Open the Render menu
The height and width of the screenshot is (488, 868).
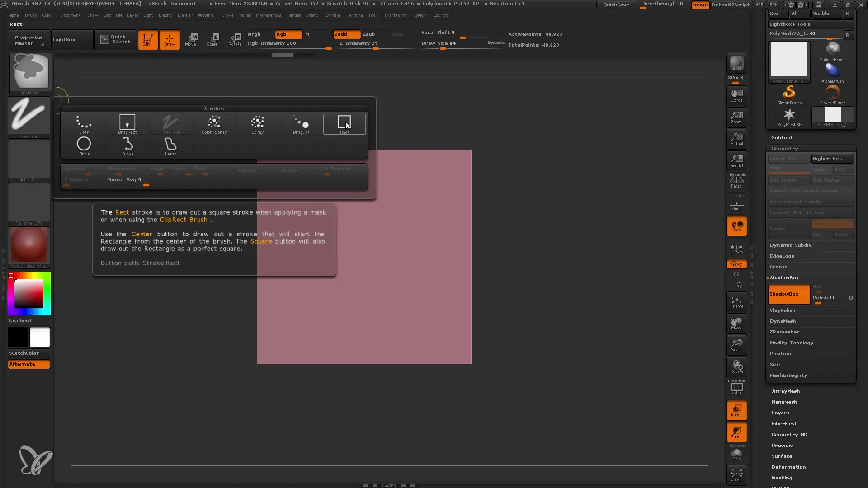point(294,15)
